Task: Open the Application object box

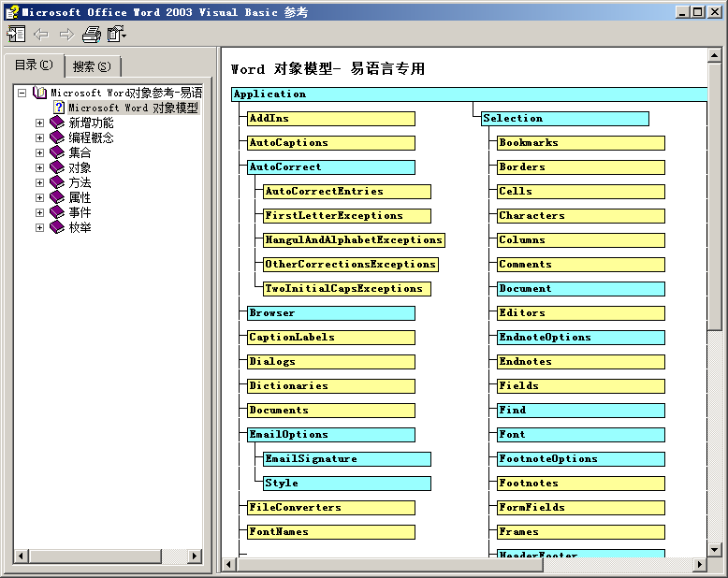Action: [469, 94]
